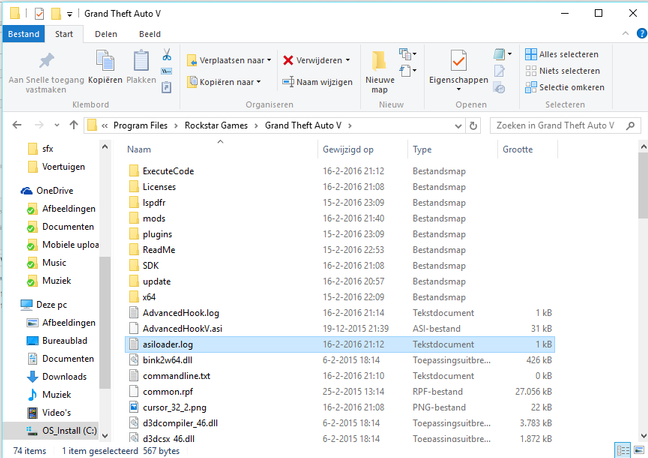Viewport: 648px width, 458px height.
Task: Select cursor_32_2.png file
Action: (x=340, y=407)
